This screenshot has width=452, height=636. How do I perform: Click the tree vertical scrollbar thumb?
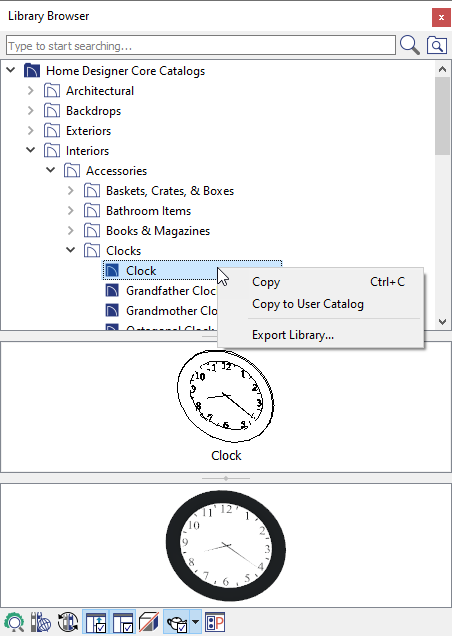pyautogui.click(x=443, y=116)
